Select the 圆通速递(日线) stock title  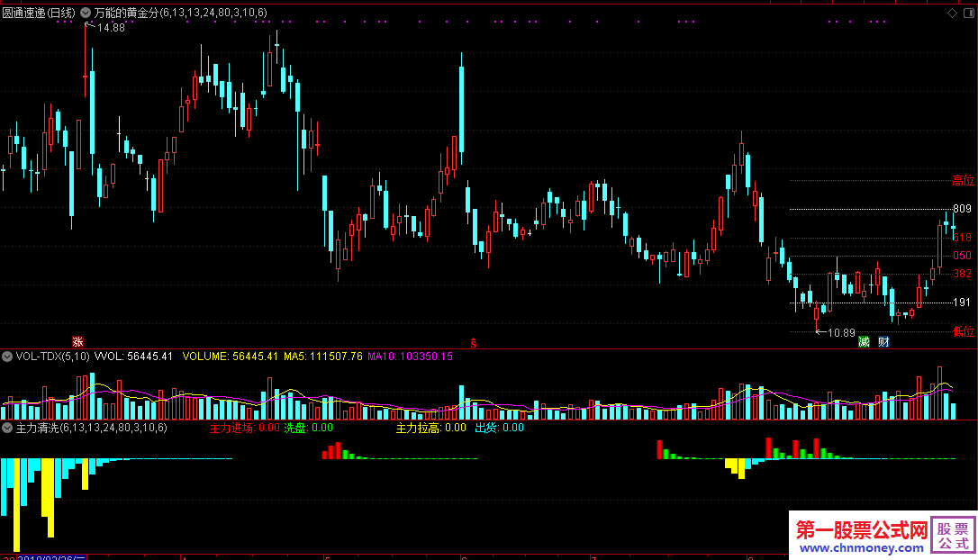39,13
